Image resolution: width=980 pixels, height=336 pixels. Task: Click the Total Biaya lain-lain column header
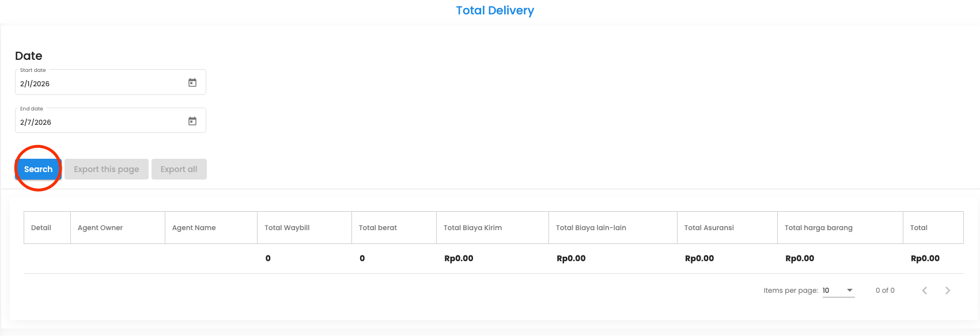click(x=591, y=228)
